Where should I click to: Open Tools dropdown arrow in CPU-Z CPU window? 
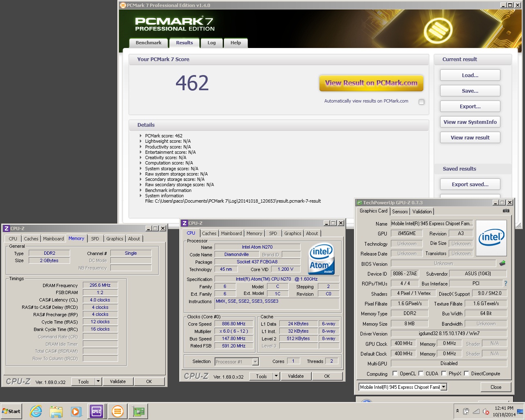coord(276,376)
